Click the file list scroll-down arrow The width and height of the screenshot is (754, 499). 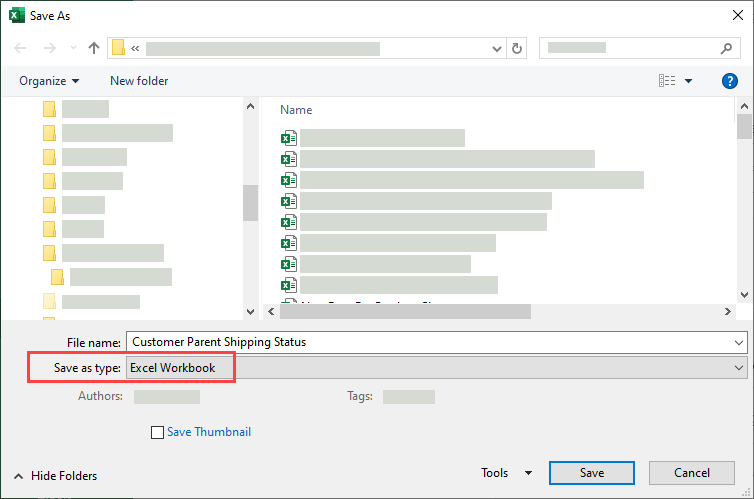pyautogui.click(x=744, y=295)
